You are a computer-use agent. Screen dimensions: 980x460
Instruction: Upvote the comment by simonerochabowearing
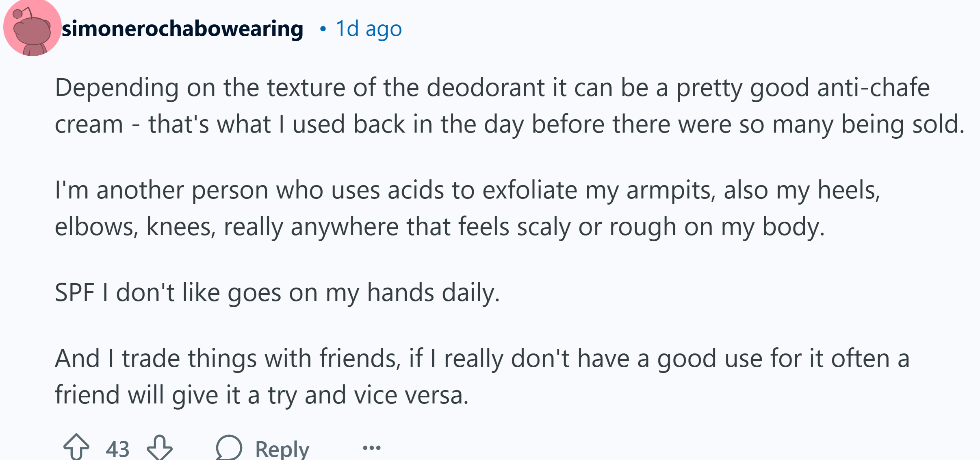[x=76, y=447]
